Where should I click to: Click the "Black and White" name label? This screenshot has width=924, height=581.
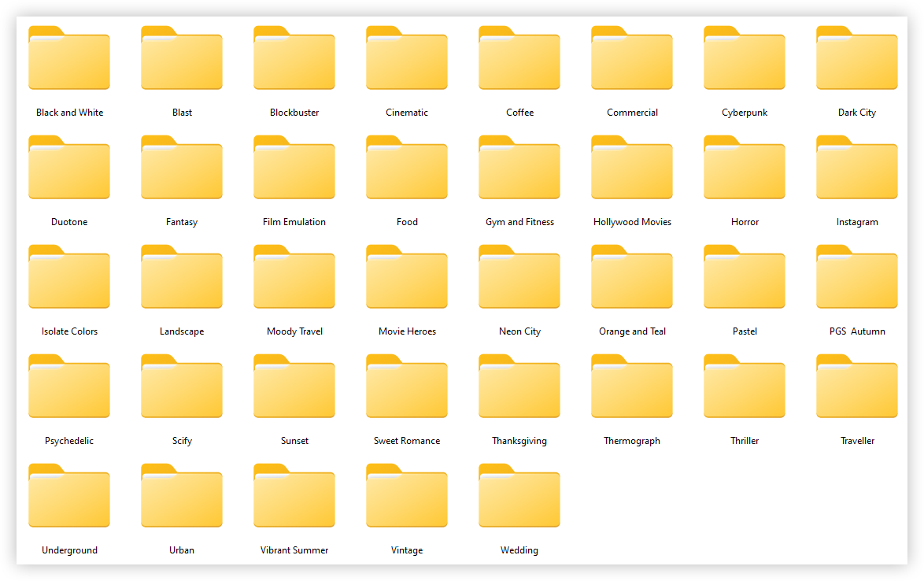(69, 113)
